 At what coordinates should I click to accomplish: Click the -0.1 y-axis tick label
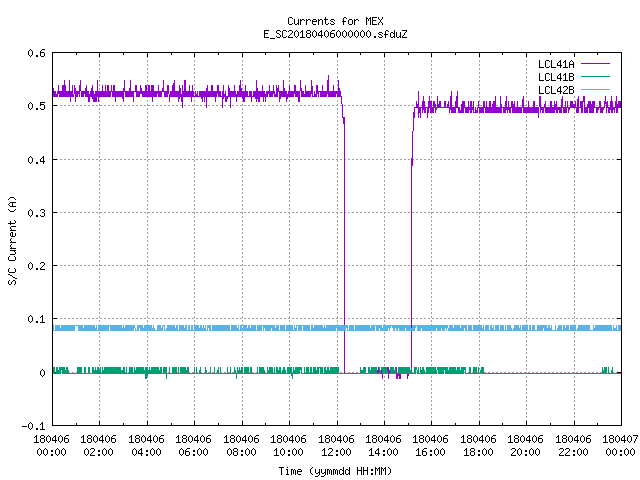pyautogui.click(x=33, y=426)
